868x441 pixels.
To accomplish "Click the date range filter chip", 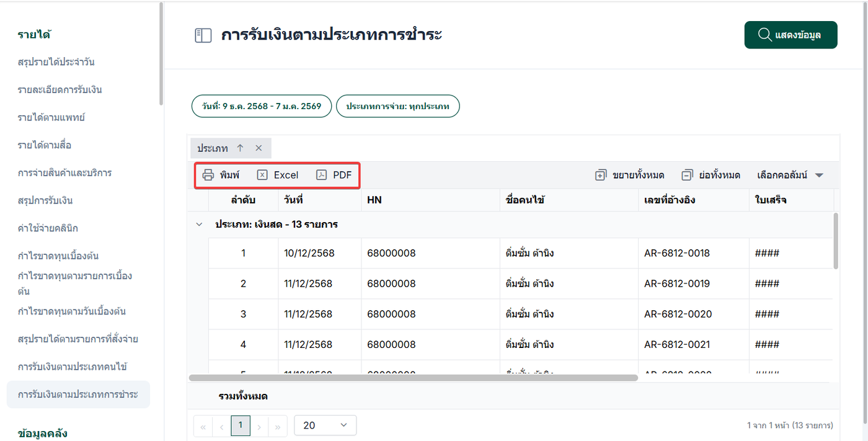I will (x=262, y=106).
